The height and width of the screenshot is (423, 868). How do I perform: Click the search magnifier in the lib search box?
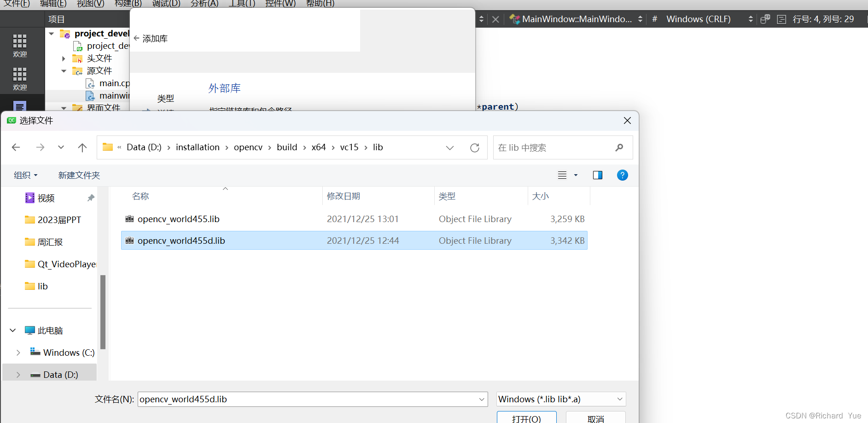[x=619, y=147]
